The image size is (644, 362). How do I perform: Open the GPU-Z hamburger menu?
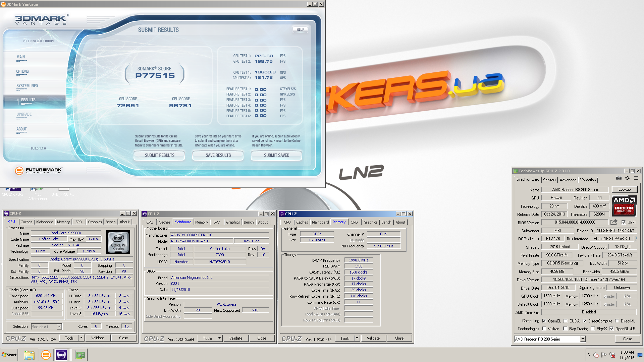(636, 178)
